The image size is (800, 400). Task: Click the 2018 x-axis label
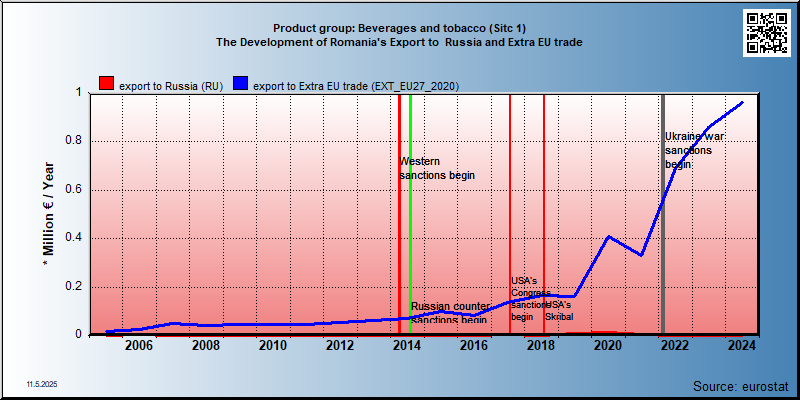tap(541, 345)
